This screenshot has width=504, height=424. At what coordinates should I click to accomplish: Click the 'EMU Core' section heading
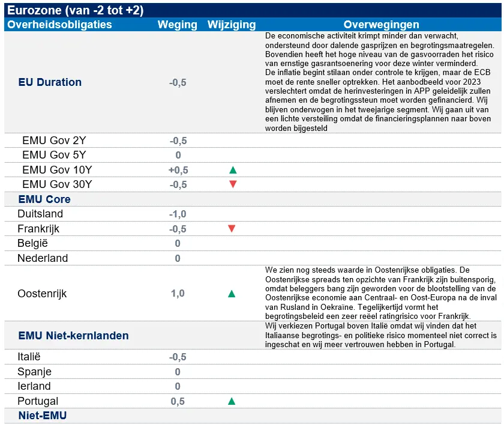pos(44,199)
